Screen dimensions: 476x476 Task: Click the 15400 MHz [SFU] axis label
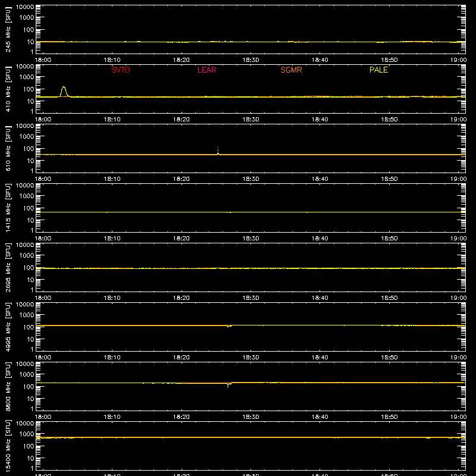8,446
